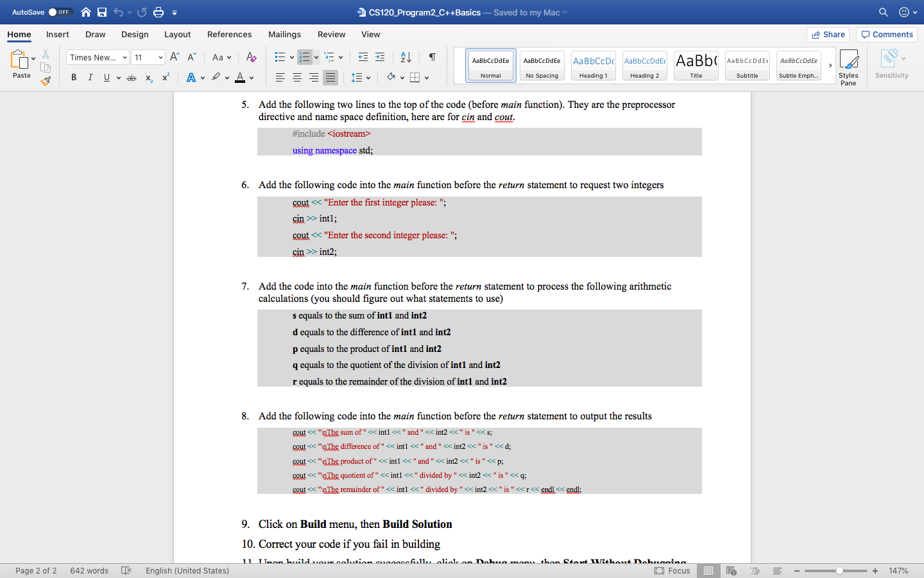Click the Copy icon
The height and width of the screenshot is (578, 924).
pyautogui.click(x=46, y=67)
